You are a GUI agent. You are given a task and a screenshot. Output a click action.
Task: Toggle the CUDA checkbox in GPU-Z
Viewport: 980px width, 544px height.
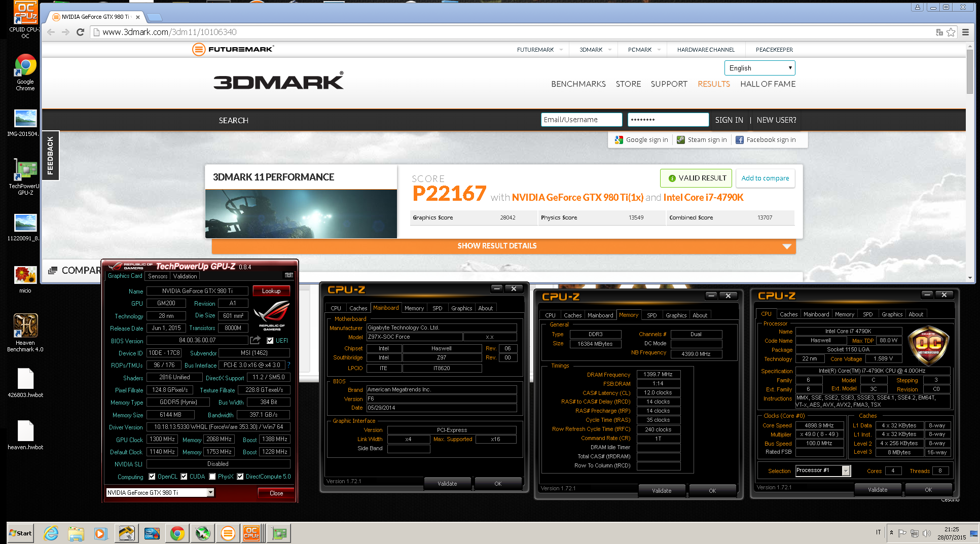tap(184, 477)
